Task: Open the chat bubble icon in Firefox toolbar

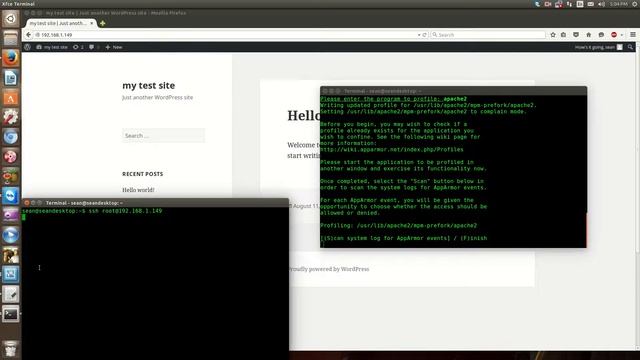Action: pyautogui.click(x=601, y=35)
